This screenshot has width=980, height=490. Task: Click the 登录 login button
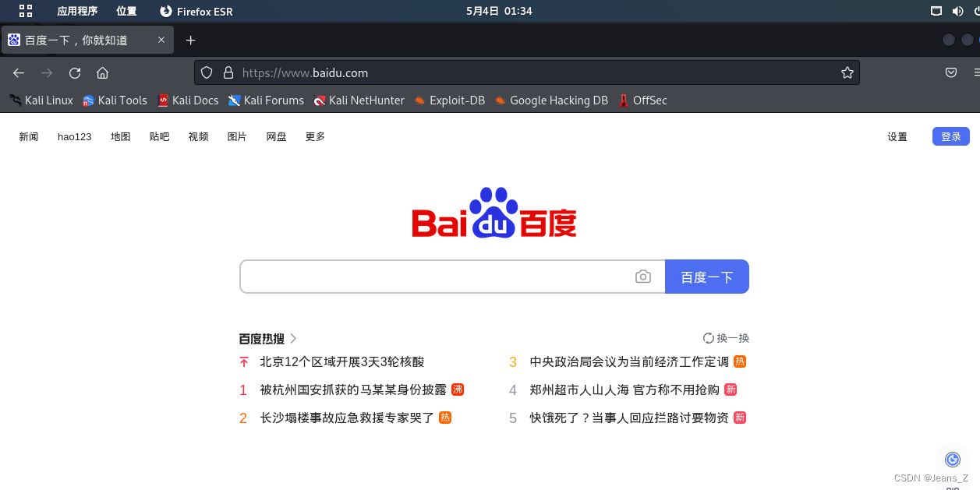tap(951, 136)
